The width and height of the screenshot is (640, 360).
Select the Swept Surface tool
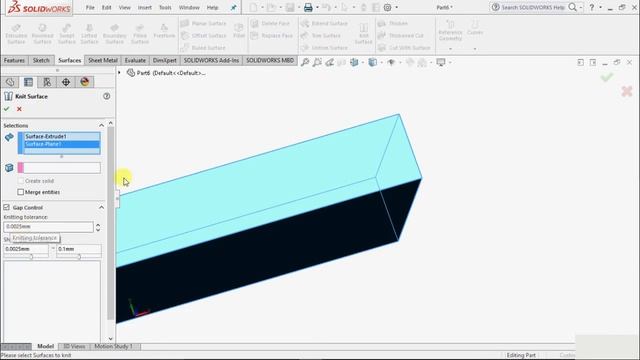[x=67, y=34]
